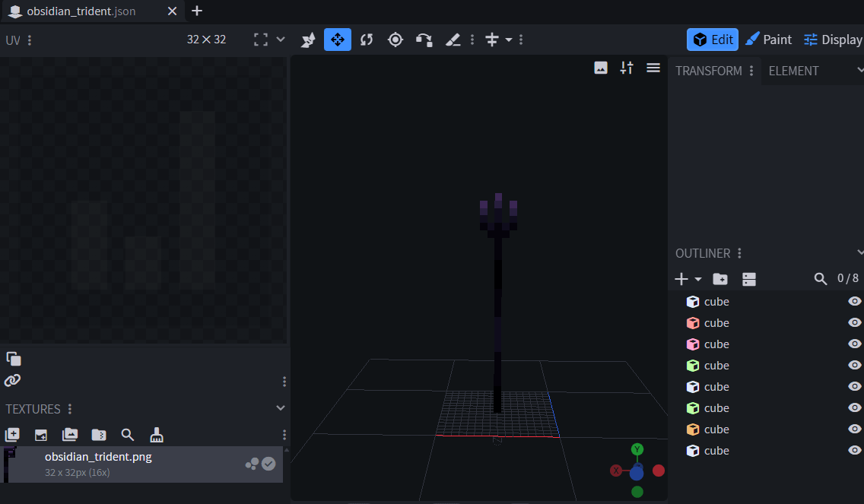Open the Outliner panel three-dot menu
This screenshot has height=504, width=864.
739,253
